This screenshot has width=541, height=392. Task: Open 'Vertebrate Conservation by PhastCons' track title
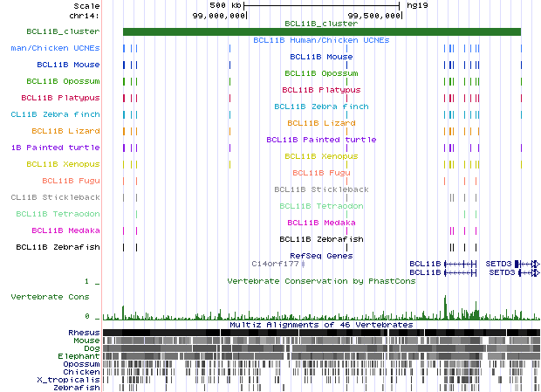point(321,281)
